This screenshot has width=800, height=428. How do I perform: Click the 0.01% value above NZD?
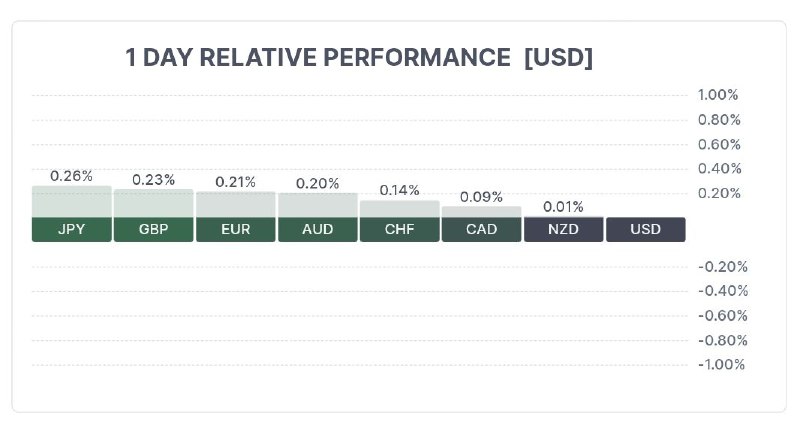point(563,207)
